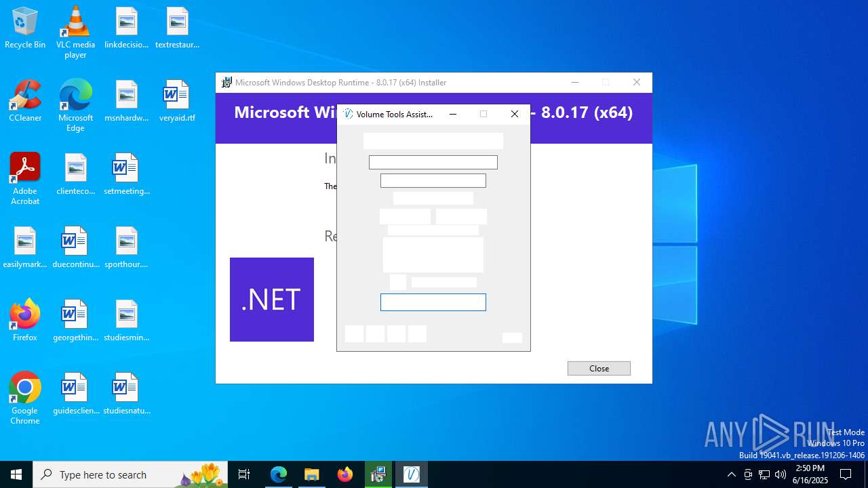Select the guidesclien... Word document icon
This screenshot has width=868, height=488.
tap(75, 394)
